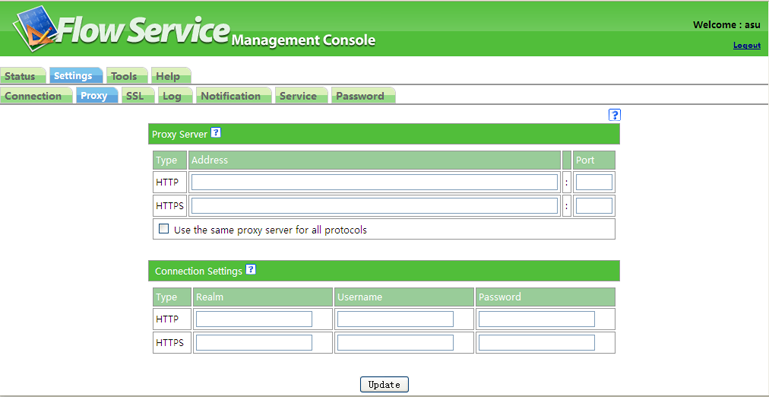
Task: Click the 'Welcome : asu' text
Action: pyautogui.click(x=726, y=25)
